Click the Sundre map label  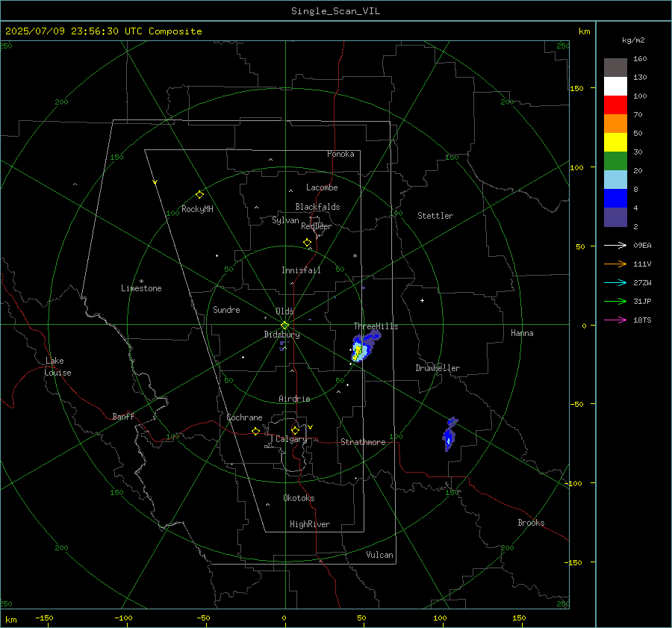tap(226, 310)
